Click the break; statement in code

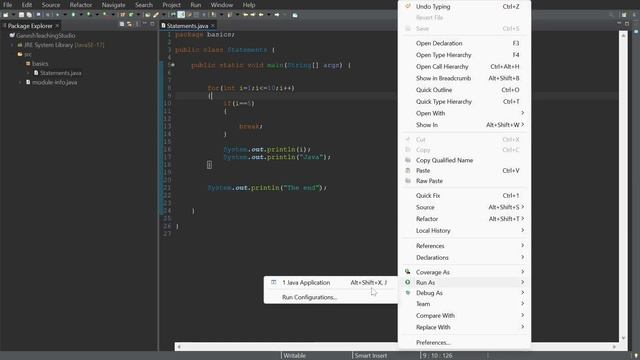tap(251, 126)
